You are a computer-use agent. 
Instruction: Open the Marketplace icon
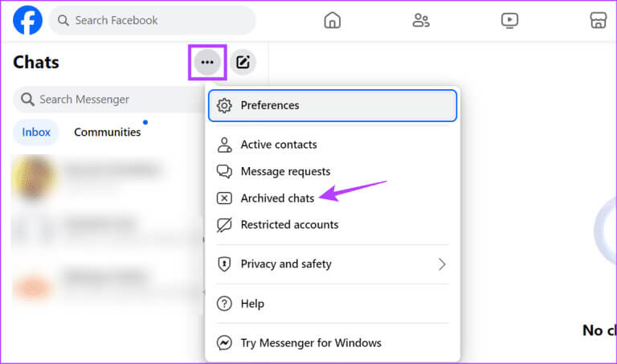coord(598,20)
